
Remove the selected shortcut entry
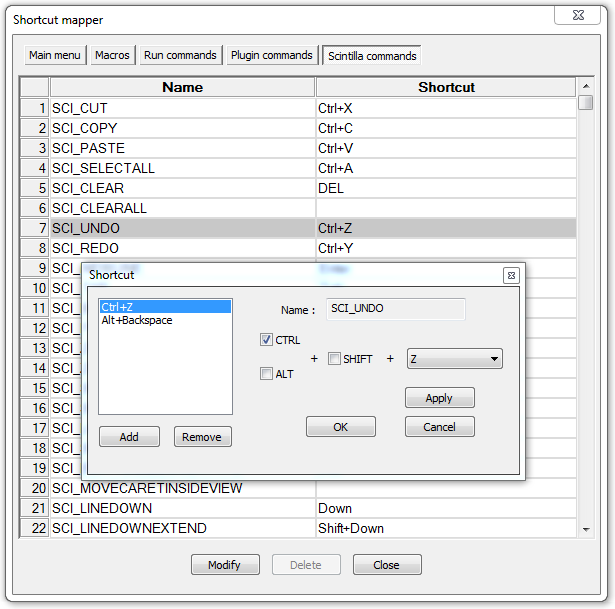pyautogui.click(x=203, y=437)
